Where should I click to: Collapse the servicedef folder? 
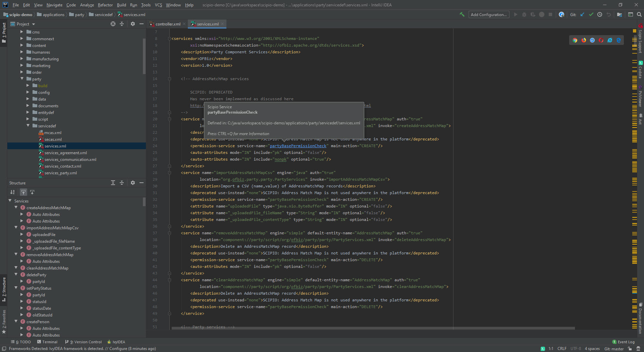click(28, 126)
